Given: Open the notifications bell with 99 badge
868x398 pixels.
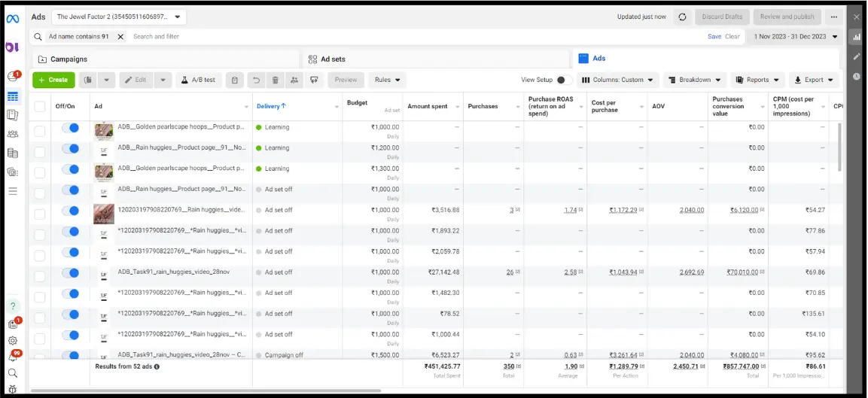Looking at the screenshot, I should pos(13,356).
